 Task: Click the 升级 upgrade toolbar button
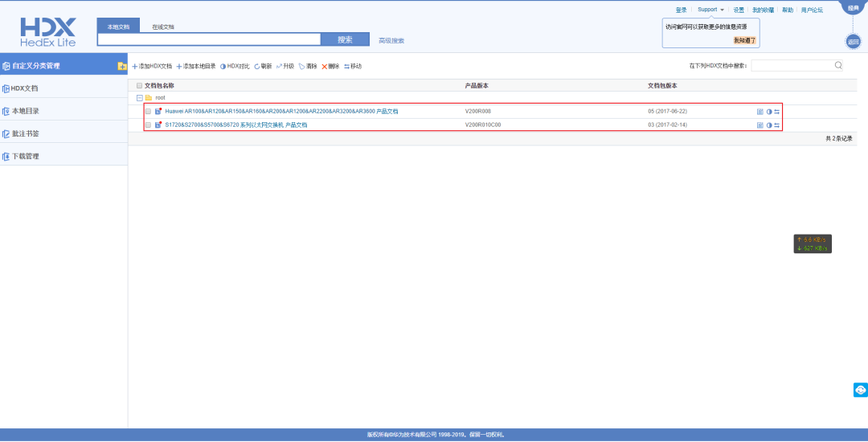[285, 67]
